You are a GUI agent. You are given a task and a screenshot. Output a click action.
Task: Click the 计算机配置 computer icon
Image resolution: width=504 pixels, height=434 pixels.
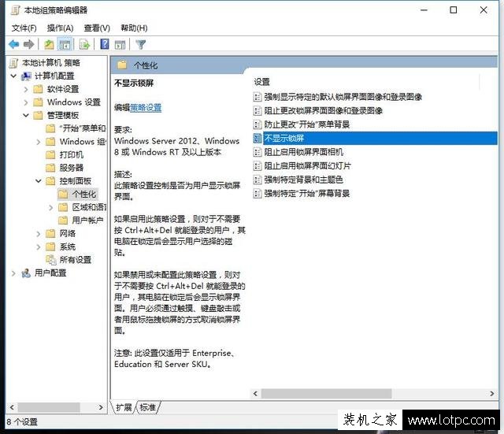tap(26, 76)
